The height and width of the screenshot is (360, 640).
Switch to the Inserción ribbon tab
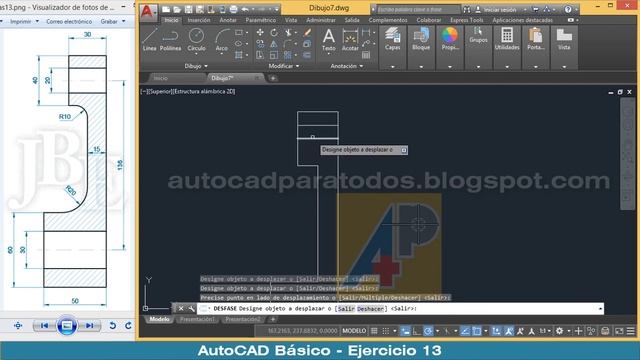click(199, 20)
